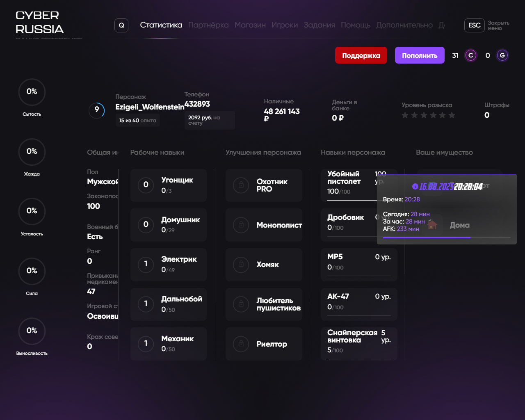Click the lock icon on Хомяк
525x420 pixels.
[241, 265]
